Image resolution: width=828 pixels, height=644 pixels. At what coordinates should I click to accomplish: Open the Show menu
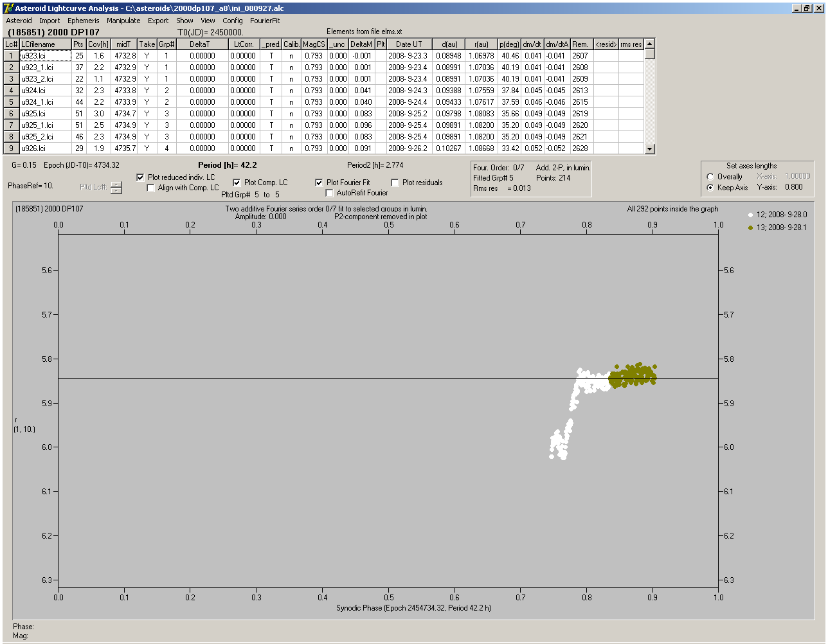tap(184, 21)
